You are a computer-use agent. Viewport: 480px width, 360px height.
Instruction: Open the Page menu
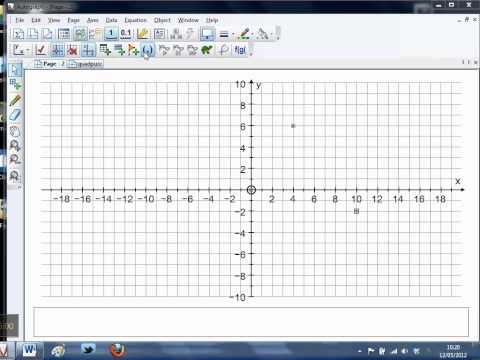click(x=74, y=20)
